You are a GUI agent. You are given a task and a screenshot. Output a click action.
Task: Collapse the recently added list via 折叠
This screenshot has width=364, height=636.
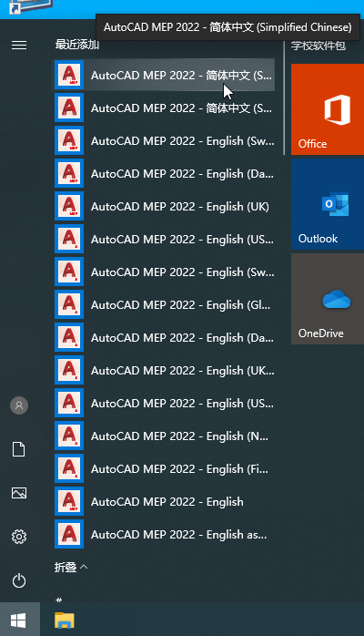click(71, 567)
